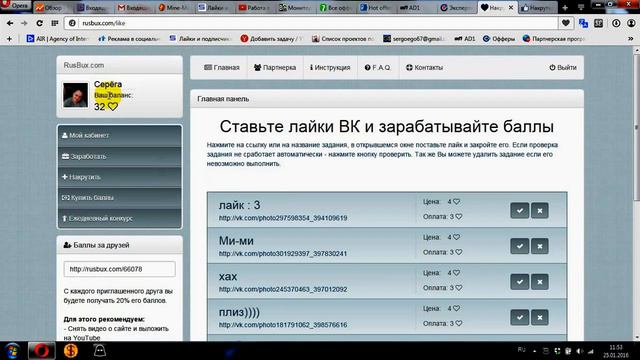Close the active Накрутка tab

tap(511, 7)
